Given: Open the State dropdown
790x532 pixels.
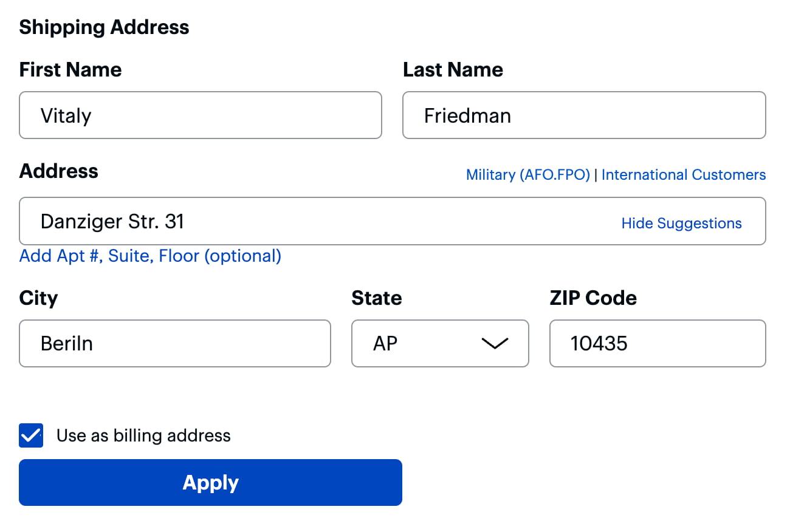Looking at the screenshot, I should click(x=440, y=344).
